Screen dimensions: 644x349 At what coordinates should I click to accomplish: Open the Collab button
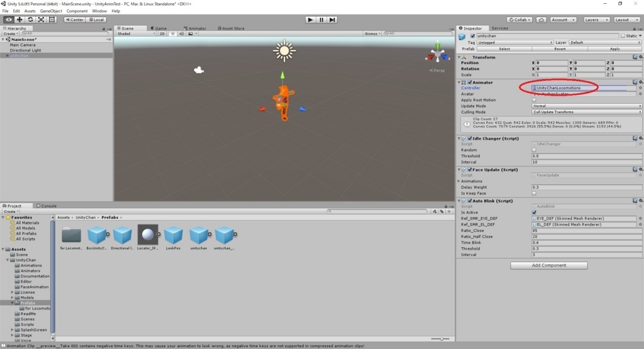[x=519, y=19]
